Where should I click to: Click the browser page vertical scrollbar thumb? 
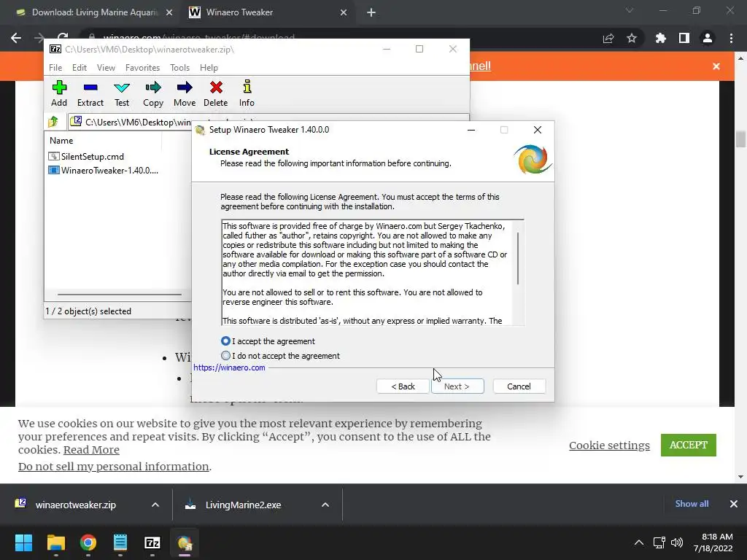pos(740,139)
